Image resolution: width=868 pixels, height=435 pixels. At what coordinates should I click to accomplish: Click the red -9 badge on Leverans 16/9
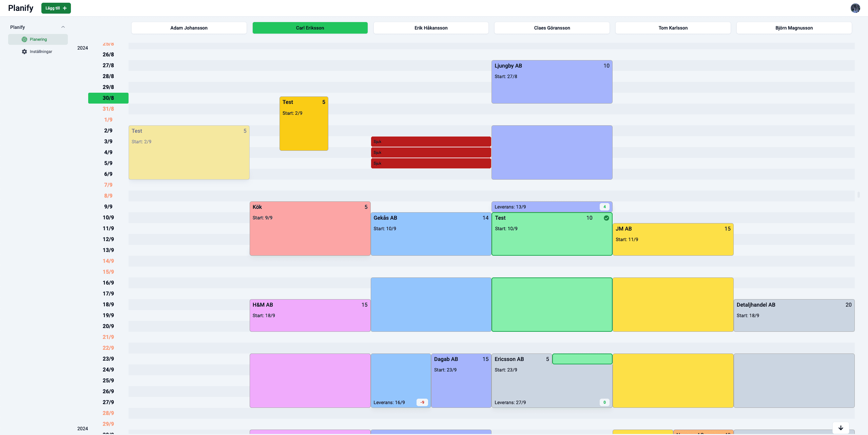pos(422,402)
